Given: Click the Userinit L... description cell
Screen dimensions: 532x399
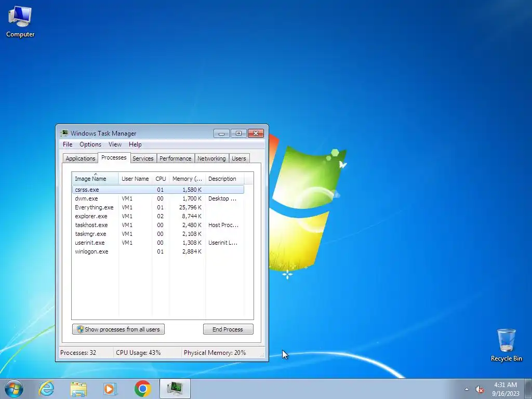Looking at the screenshot, I should pos(223,243).
